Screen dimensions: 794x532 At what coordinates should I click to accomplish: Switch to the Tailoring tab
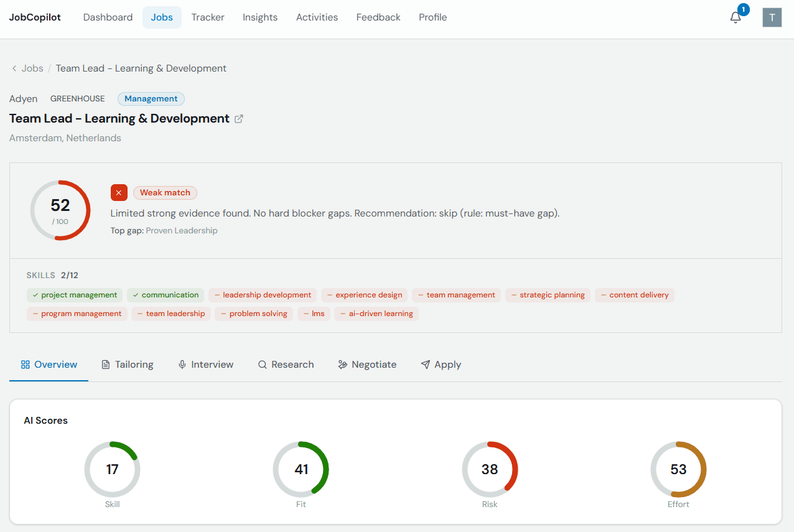pyautogui.click(x=128, y=365)
